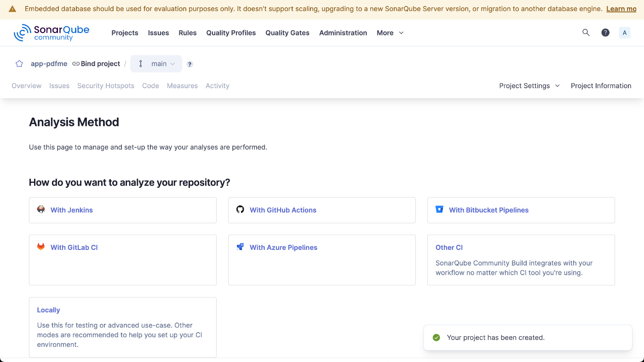This screenshot has width=644, height=362.
Task: Favorite the app-pdfme project star
Action: [x=19, y=64]
